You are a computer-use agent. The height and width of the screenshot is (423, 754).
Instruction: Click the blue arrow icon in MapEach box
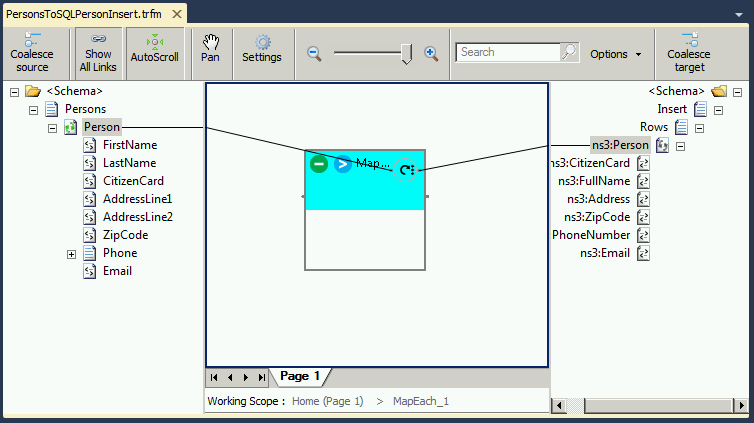click(343, 163)
